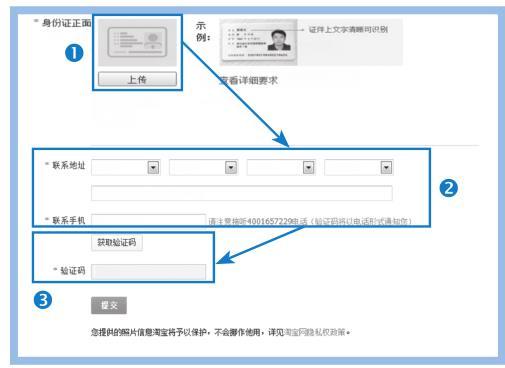Click the 获取验证码 button

[x=117, y=242]
